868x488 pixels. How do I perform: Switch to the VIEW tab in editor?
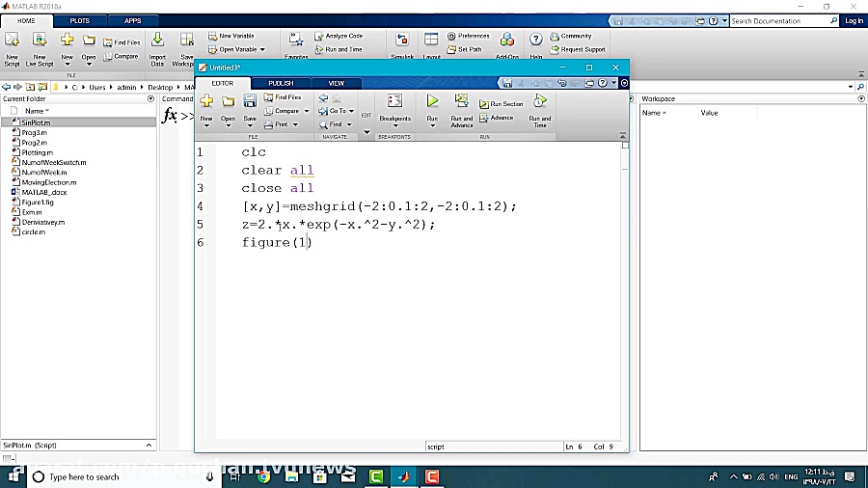point(336,84)
